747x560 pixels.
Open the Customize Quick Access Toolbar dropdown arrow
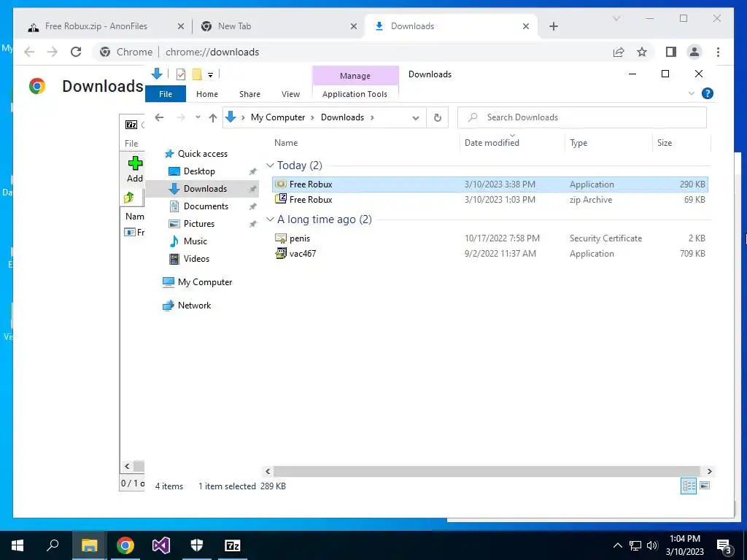coord(211,75)
